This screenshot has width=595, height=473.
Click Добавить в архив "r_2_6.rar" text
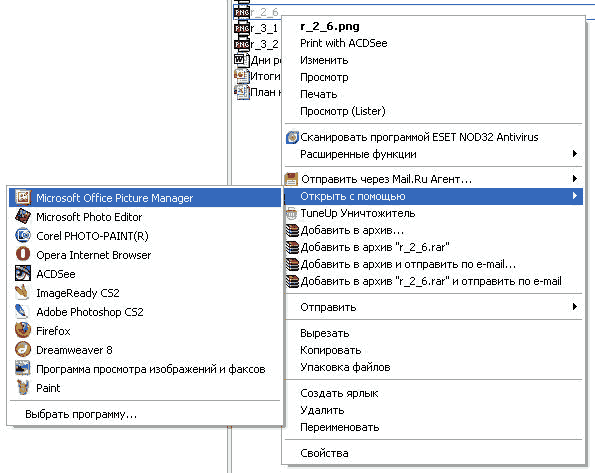[x=375, y=247]
